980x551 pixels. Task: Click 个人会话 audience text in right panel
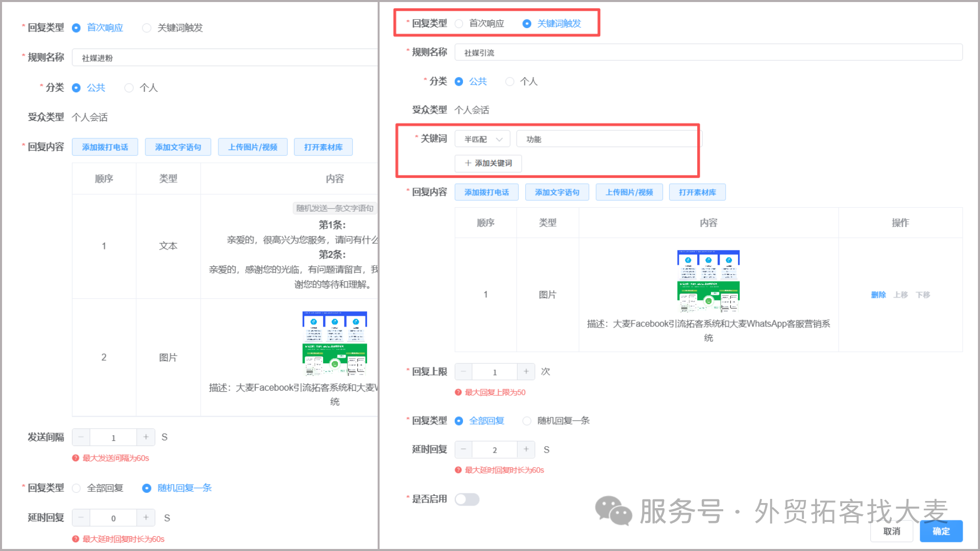[472, 110]
